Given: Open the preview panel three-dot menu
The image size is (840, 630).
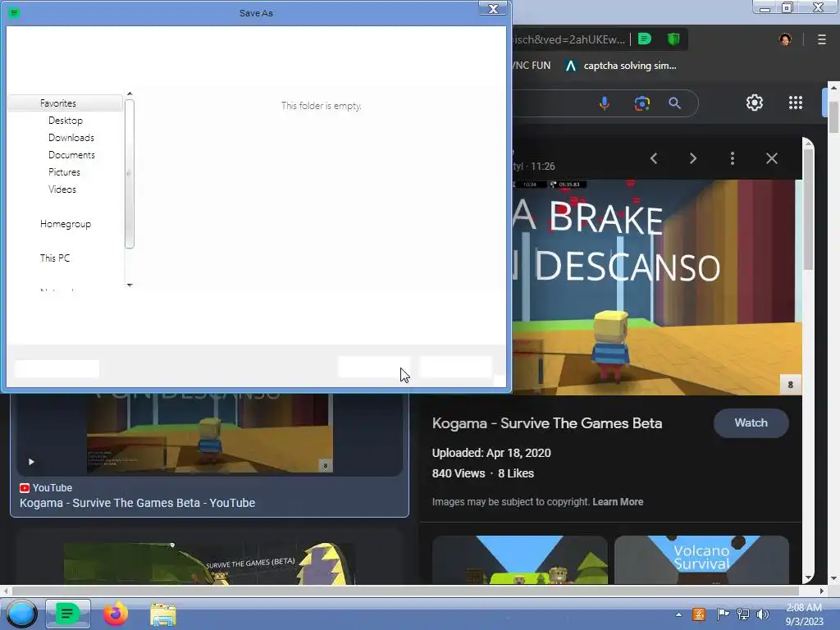Looking at the screenshot, I should point(733,158).
